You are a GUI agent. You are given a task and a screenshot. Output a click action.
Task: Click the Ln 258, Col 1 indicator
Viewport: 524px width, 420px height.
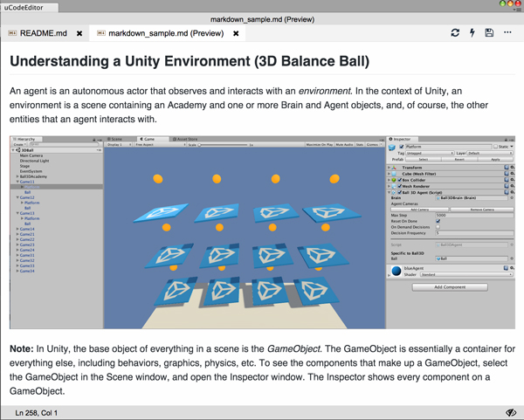click(x=36, y=413)
